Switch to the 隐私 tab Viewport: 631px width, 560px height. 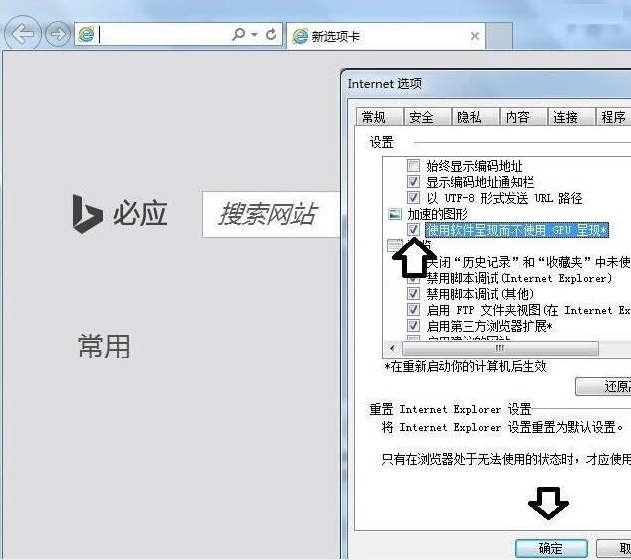[x=475, y=117]
